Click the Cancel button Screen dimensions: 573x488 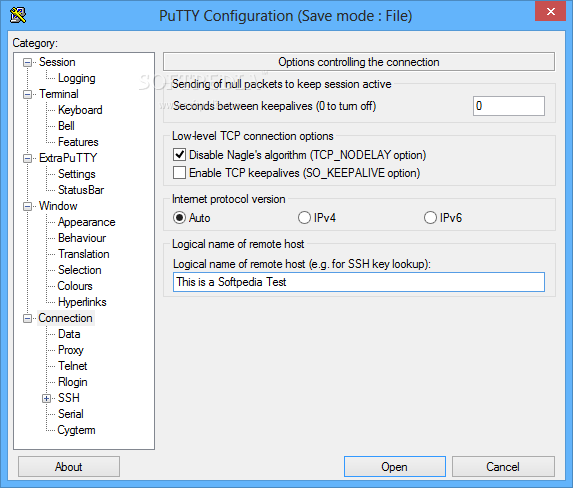(503, 467)
